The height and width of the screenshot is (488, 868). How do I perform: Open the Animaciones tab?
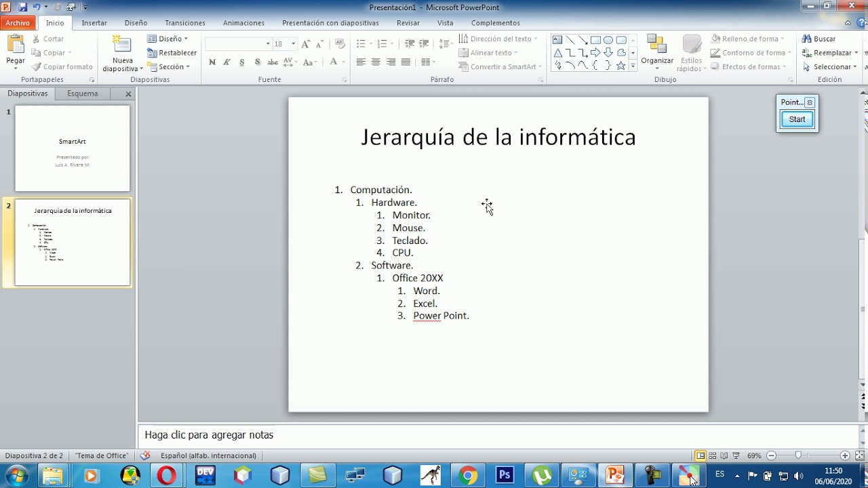243,23
